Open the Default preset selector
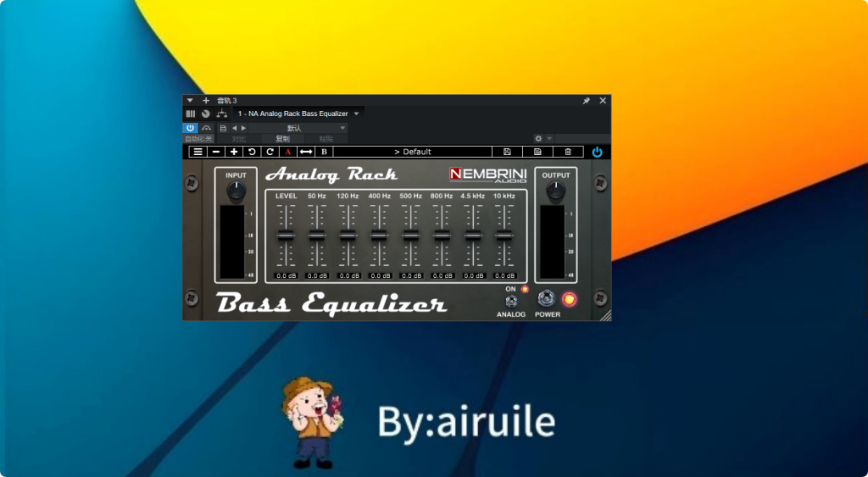Image resolution: width=868 pixels, height=477 pixels. (x=413, y=152)
